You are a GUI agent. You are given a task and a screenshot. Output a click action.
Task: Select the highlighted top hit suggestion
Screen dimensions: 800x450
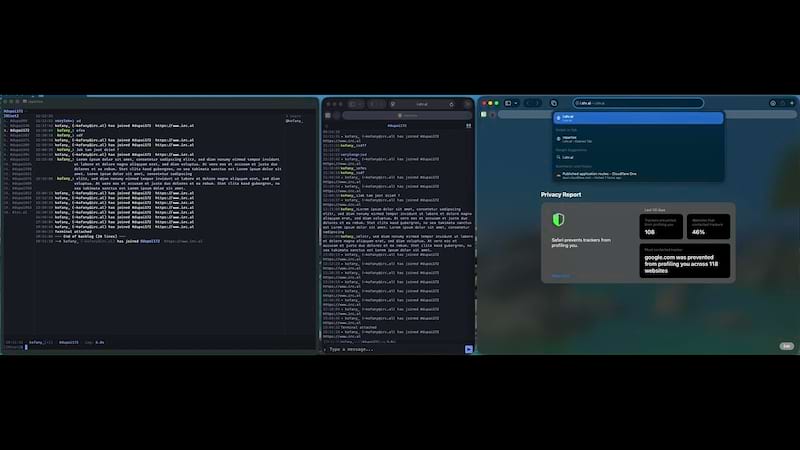pyautogui.click(x=637, y=118)
